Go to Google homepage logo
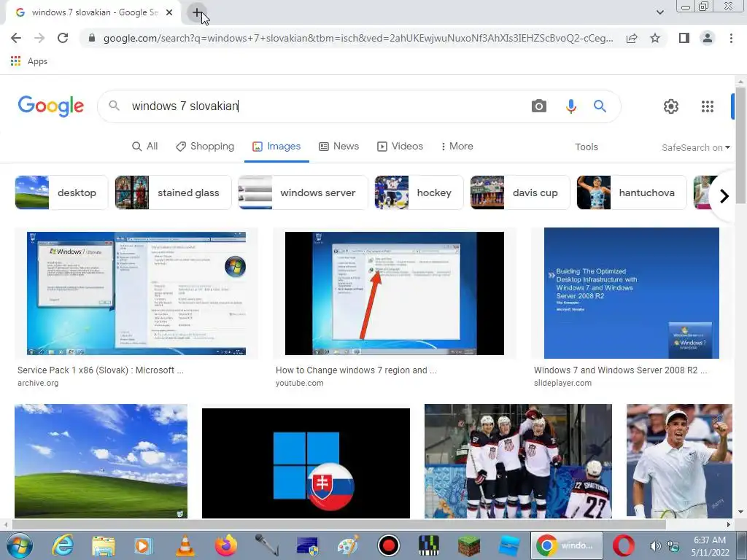The image size is (747, 560). tap(51, 106)
